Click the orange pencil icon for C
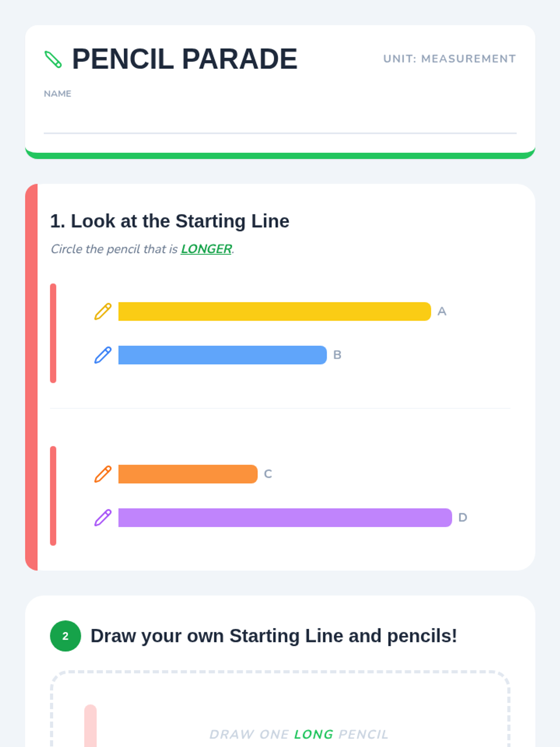This screenshot has height=747, width=560. coord(103,474)
